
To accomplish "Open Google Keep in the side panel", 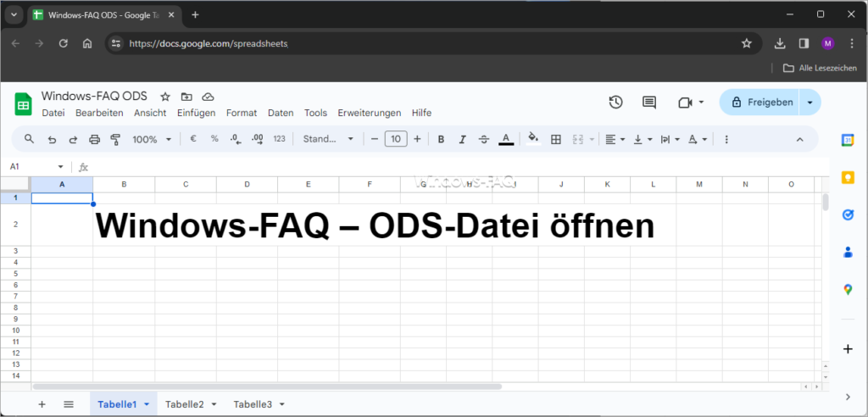I will tap(848, 177).
